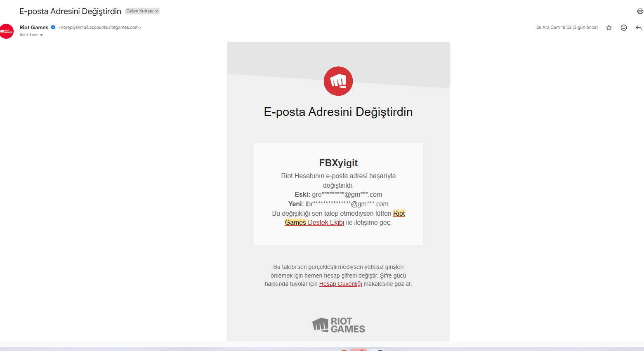Click the "Bu talebi sen gerçekleştirmediysen" paragraph
The width and height of the screenshot is (644, 351).
coord(338,276)
